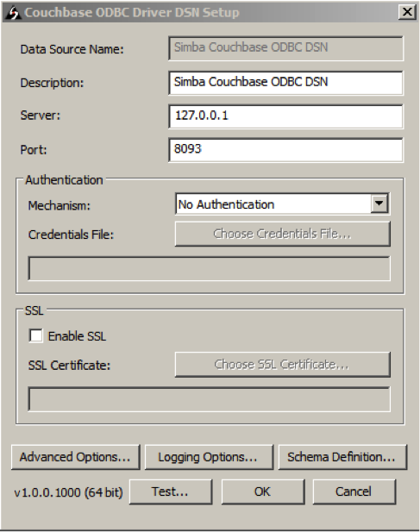
Task: Confirm settings with OK button
Action: click(263, 491)
